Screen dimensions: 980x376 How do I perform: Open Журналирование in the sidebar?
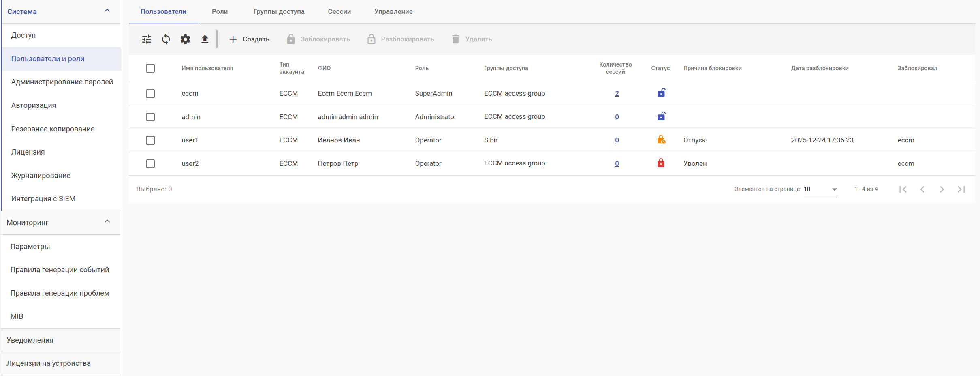[41, 176]
